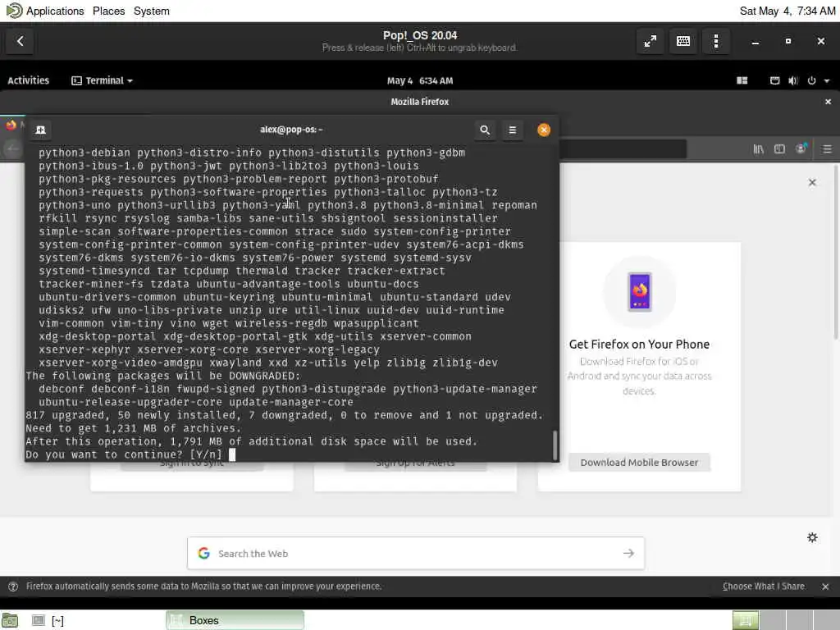The image size is (840, 630).
Task: Open the terminal search icon
Action: [x=485, y=130]
